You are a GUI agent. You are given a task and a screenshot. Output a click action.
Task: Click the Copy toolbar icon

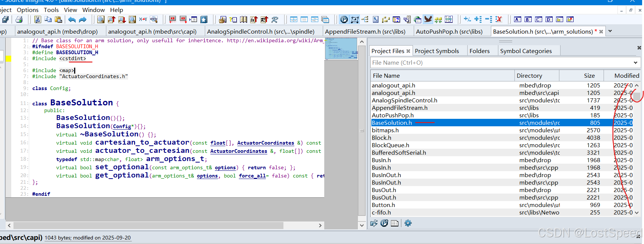[x=48, y=19]
